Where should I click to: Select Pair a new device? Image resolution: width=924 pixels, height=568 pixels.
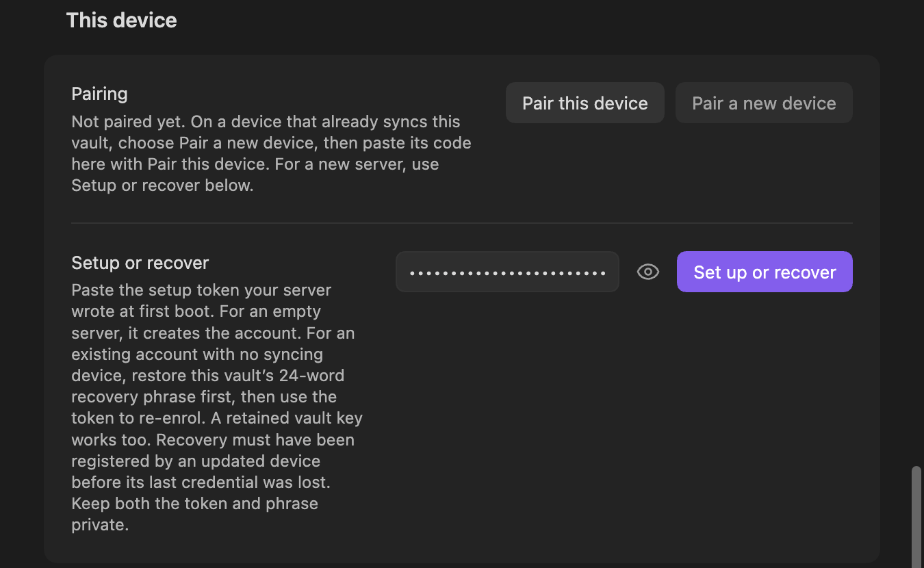(764, 103)
